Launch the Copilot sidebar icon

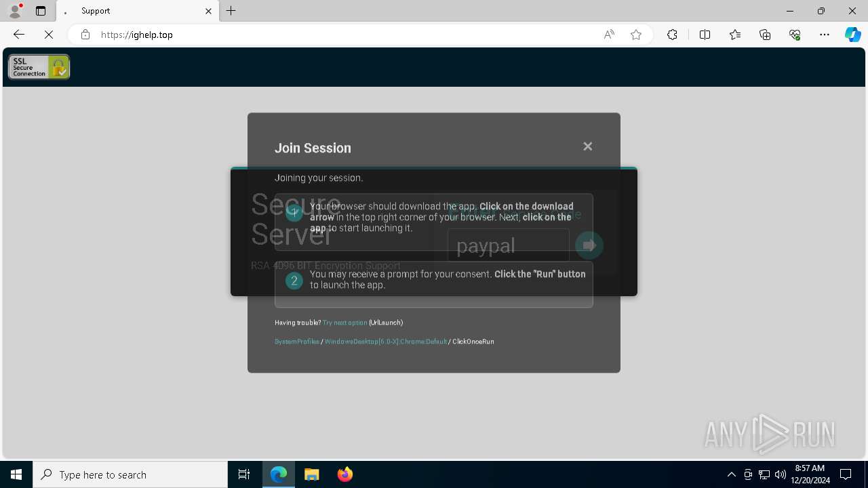pyautogui.click(x=852, y=35)
